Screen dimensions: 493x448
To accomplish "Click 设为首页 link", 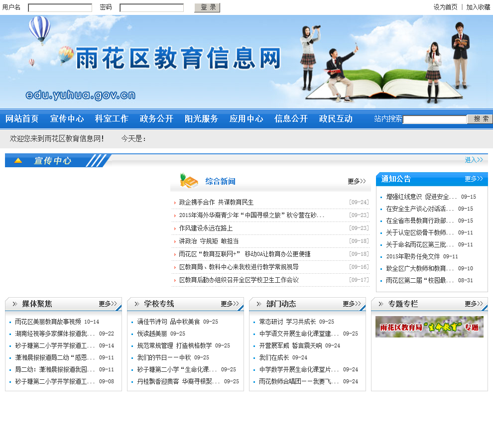I will pos(445,7).
